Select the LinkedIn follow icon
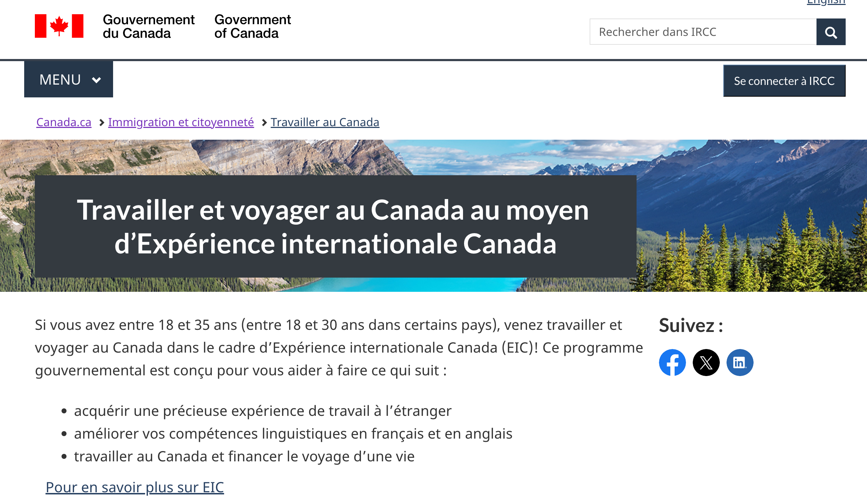Viewport: 867px width, 504px height. [739, 362]
